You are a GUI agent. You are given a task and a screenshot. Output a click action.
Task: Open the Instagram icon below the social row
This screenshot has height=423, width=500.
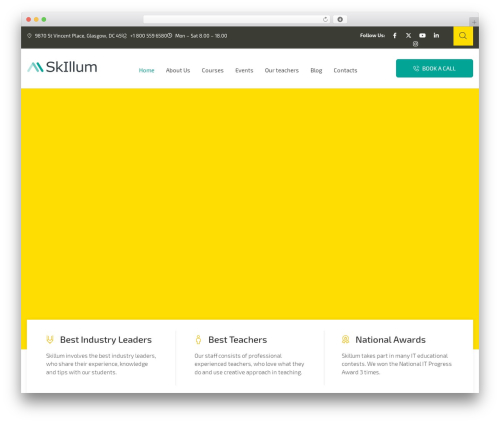(415, 44)
